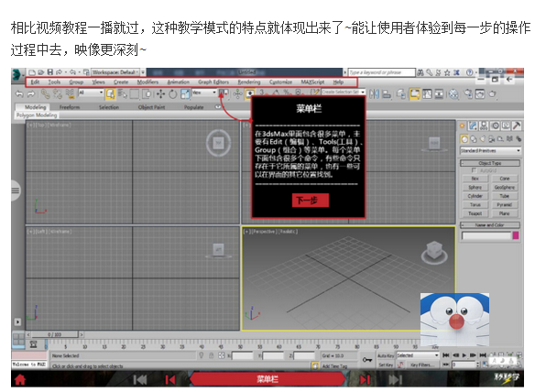Open the Help menu
The image size is (535, 392).
pos(338,82)
